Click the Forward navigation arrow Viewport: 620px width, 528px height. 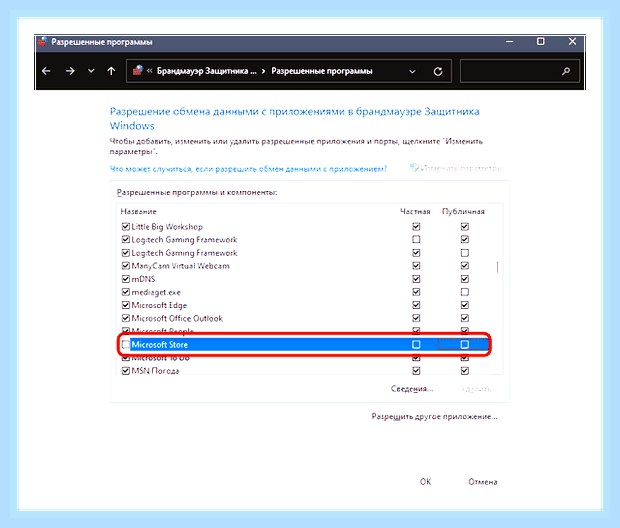pyautogui.click(x=70, y=71)
